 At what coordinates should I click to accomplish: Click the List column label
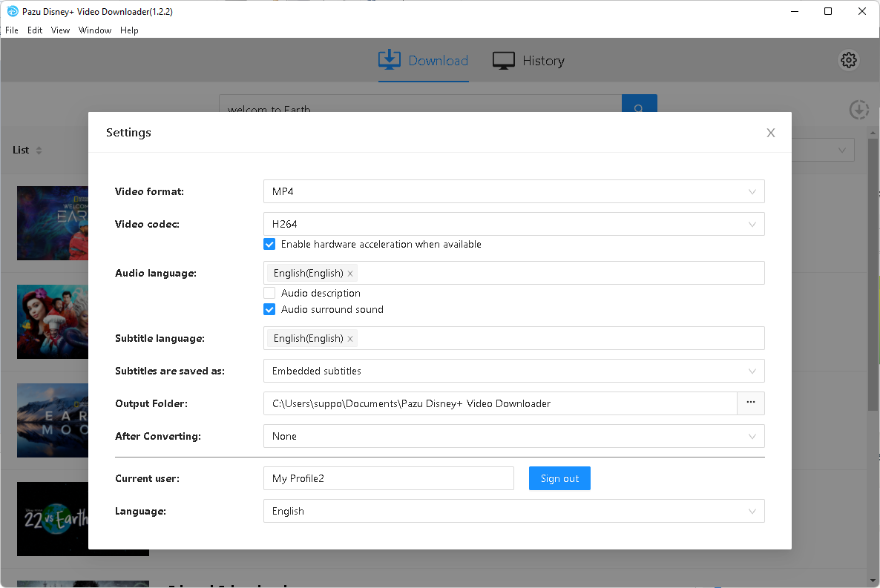[21, 151]
